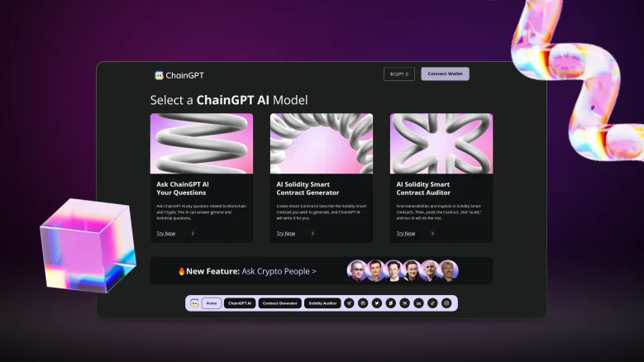Select the Home tab in bottom bar
The width and height of the screenshot is (644, 362).
click(212, 303)
